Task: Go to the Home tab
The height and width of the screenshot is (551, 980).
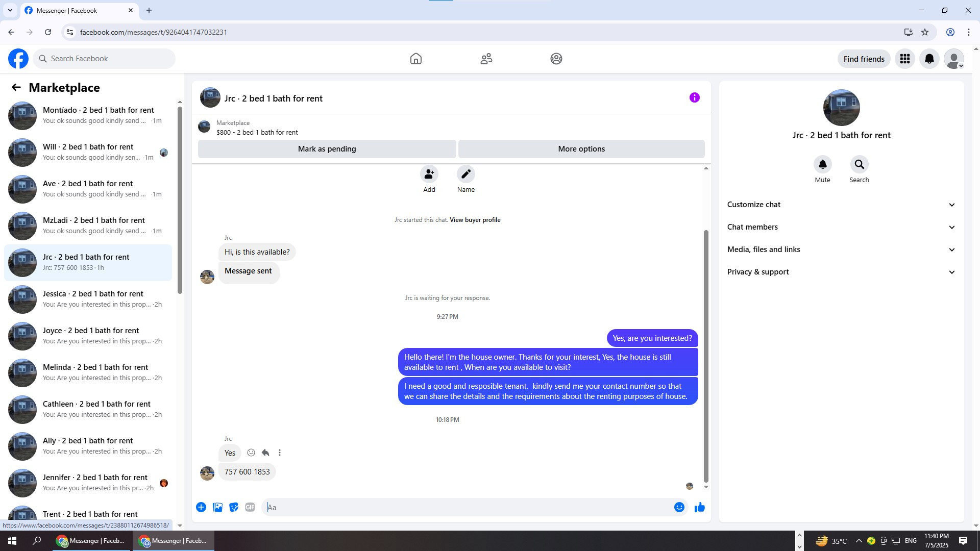Action: 415,59
